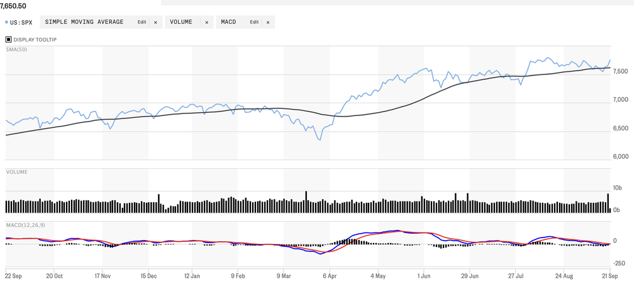Click the 7,650.50 price value

13,6
